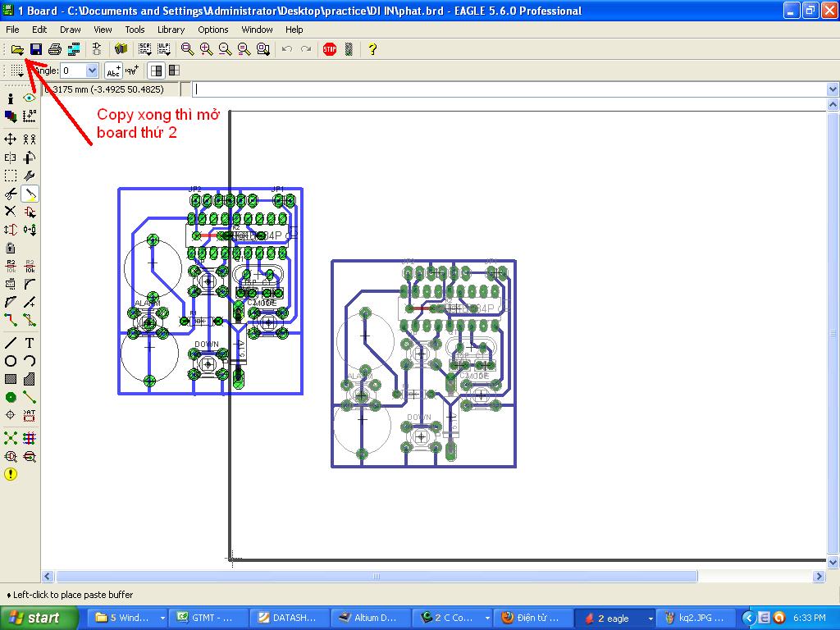Image resolution: width=840 pixels, height=630 pixels.
Task: Open the grid settings dropdown button
Action: tap(17, 71)
